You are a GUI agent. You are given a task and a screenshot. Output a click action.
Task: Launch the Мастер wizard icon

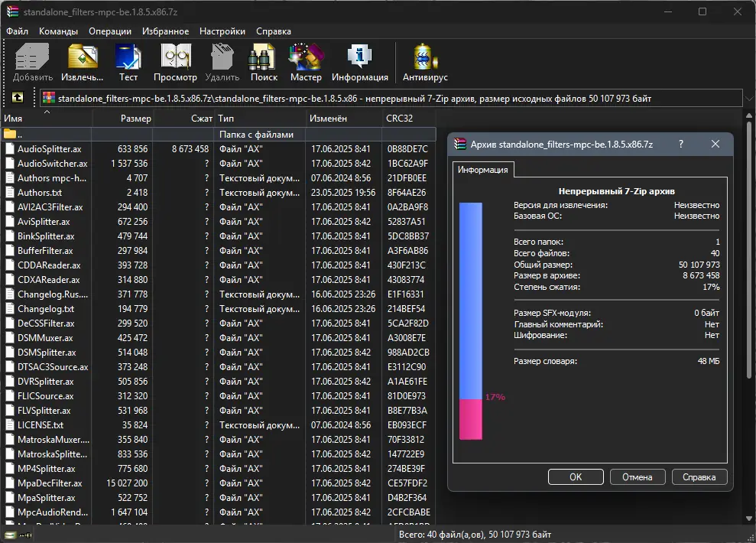[306, 62]
